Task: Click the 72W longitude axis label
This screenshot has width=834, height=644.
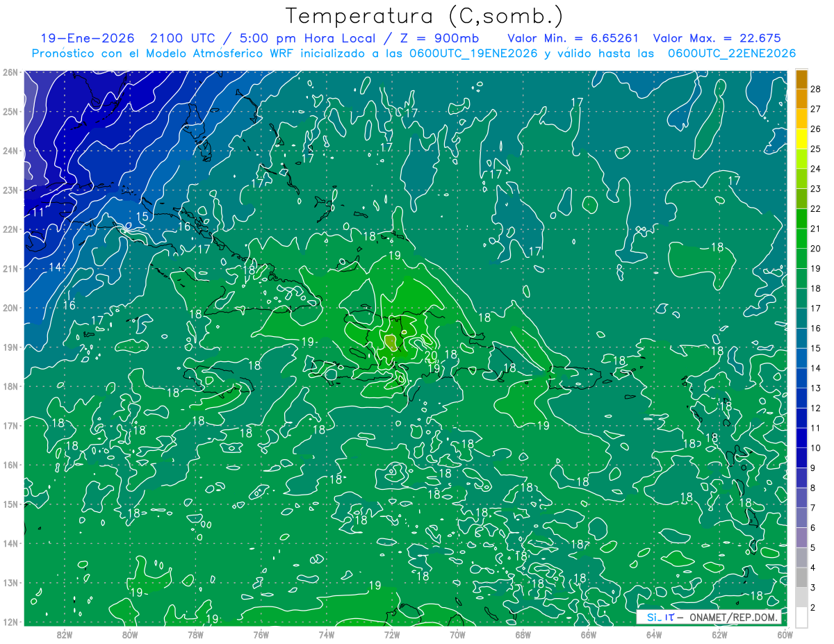Action: (x=391, y=634)
